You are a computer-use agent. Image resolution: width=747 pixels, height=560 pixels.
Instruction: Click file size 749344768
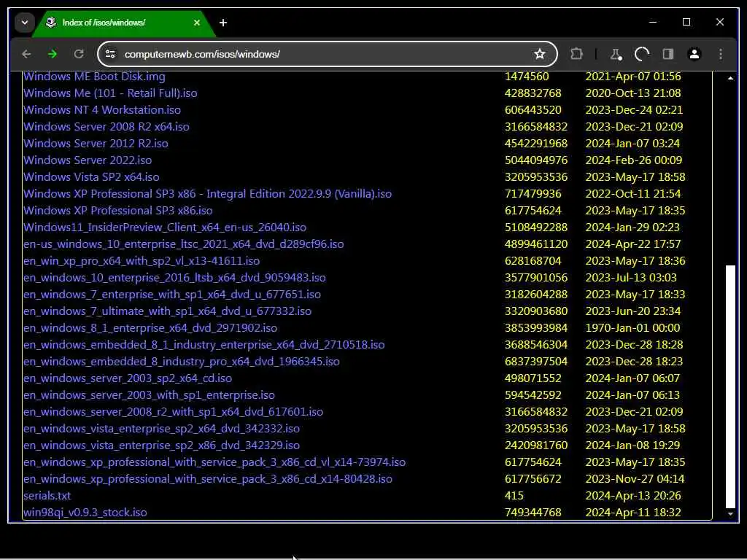pos(533,513)
